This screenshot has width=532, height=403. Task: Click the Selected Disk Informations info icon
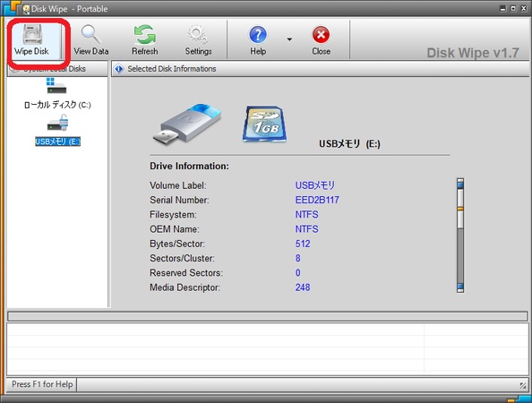119,69
